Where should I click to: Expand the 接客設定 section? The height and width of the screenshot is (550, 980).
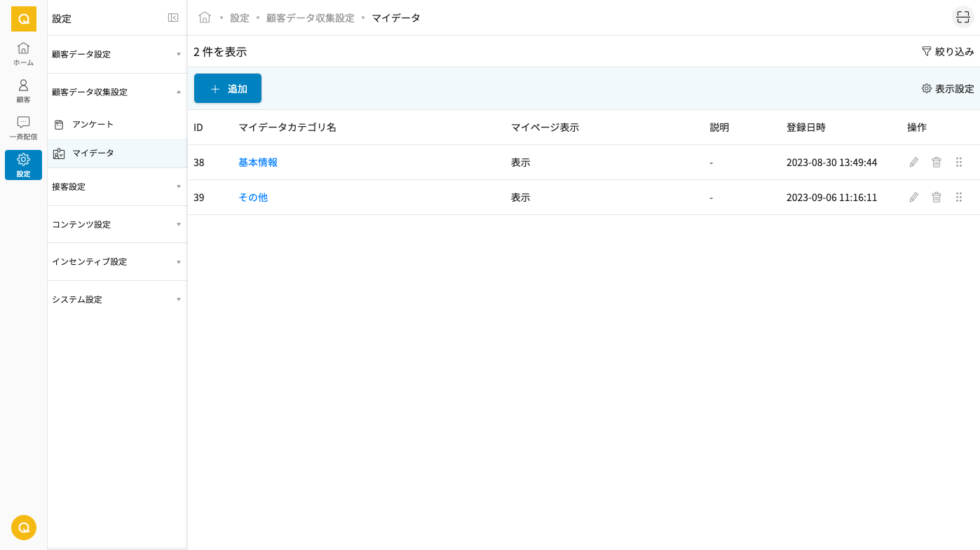click(x=116, y=187)
